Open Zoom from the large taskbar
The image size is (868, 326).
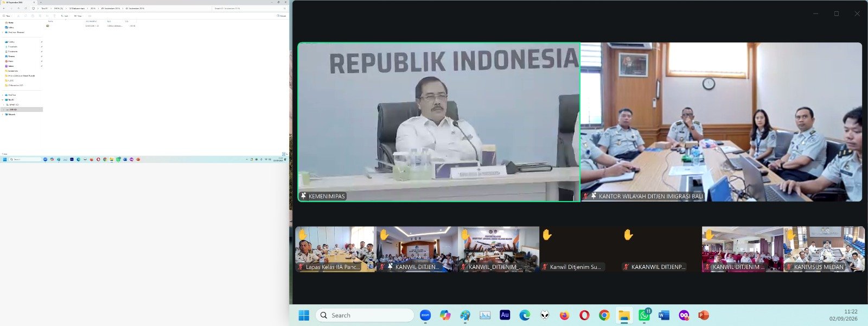425,315
